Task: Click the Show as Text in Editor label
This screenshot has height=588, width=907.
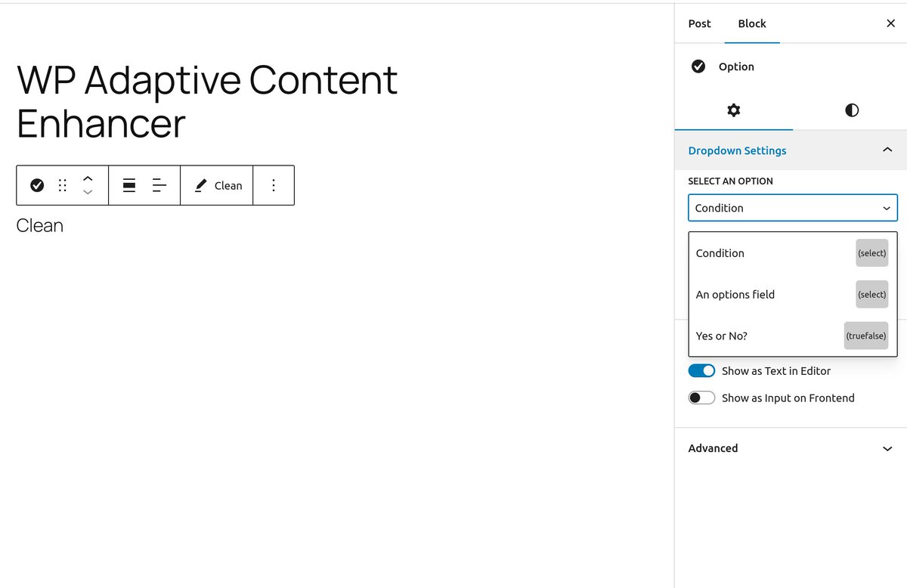Action: tap(776, 371)
